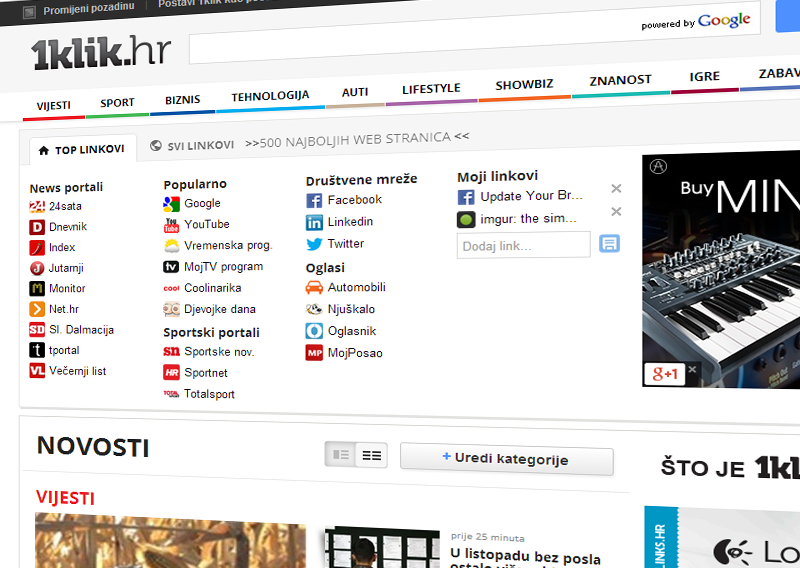The image size is (800, 568).
Task: Click the Facebook icon under Društvene mreže
Action: [314, 201]
